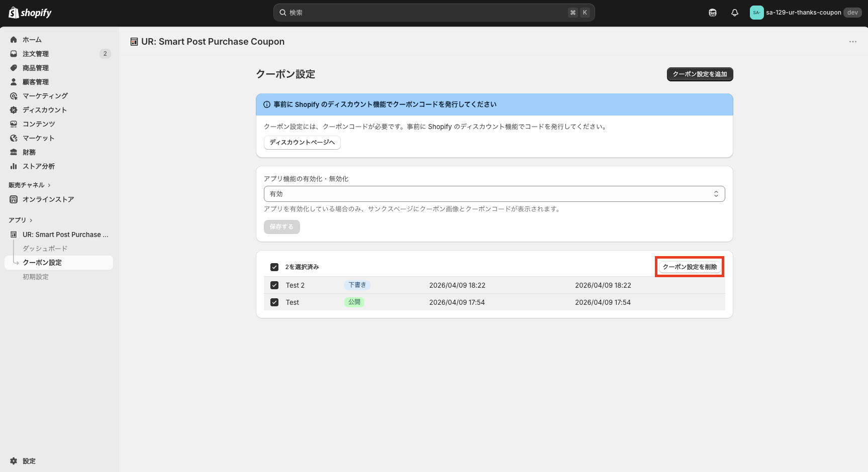Click the markets globe icon
Screen dimensions: 868x472
(x=14, y=138)
